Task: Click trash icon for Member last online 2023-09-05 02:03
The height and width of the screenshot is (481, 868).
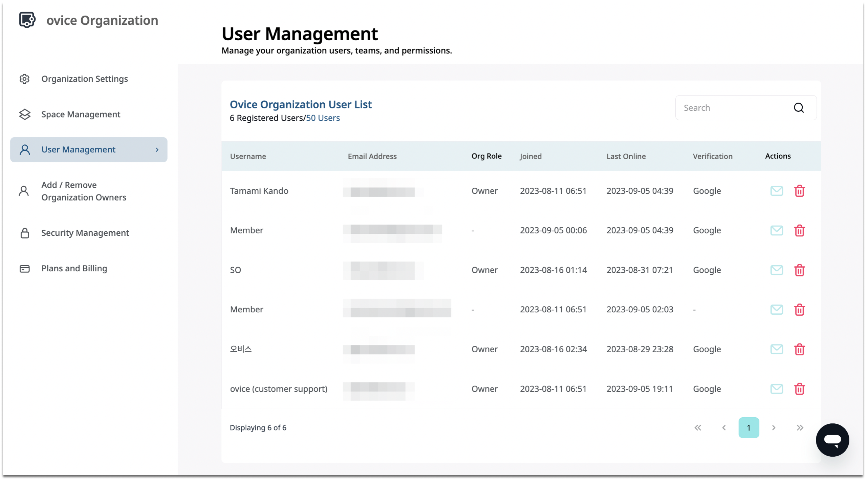Action: pos(799,310)
